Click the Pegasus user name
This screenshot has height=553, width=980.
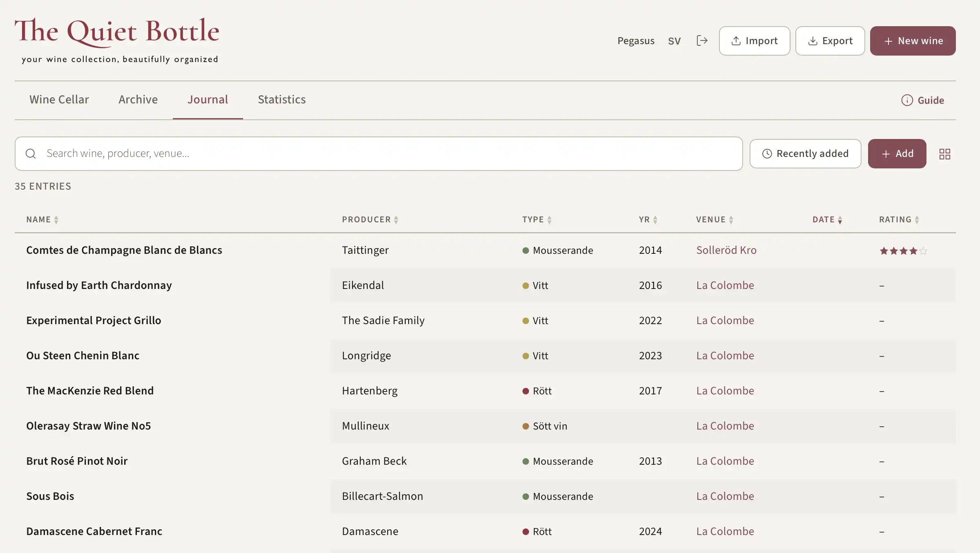pos(636,41)
